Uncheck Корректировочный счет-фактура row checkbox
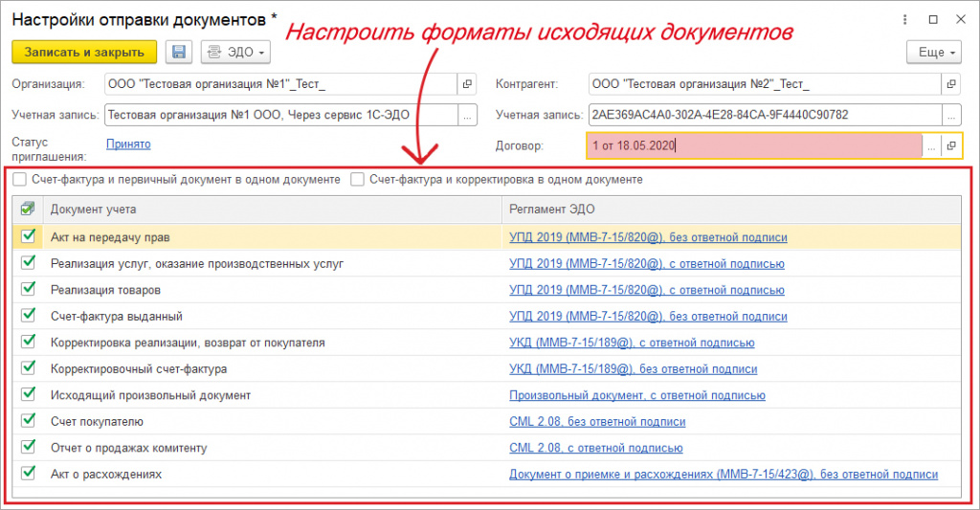980x510 pixels. pyautogui.click(x=28, y=367)
